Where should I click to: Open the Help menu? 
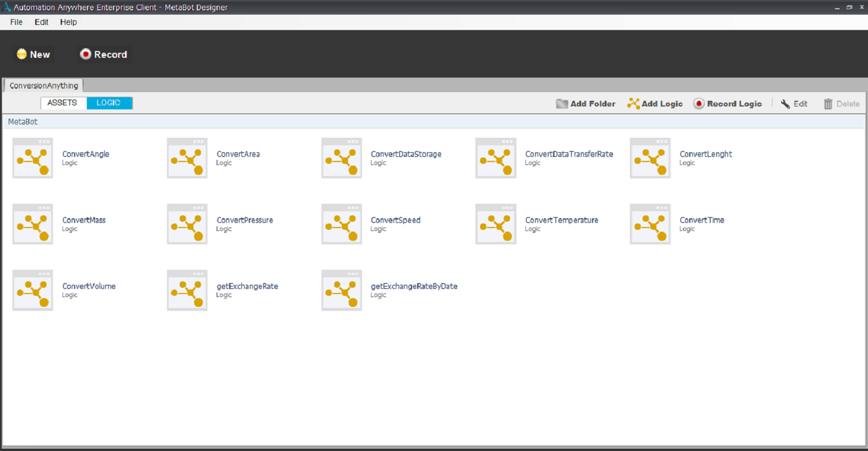[68, 22]
